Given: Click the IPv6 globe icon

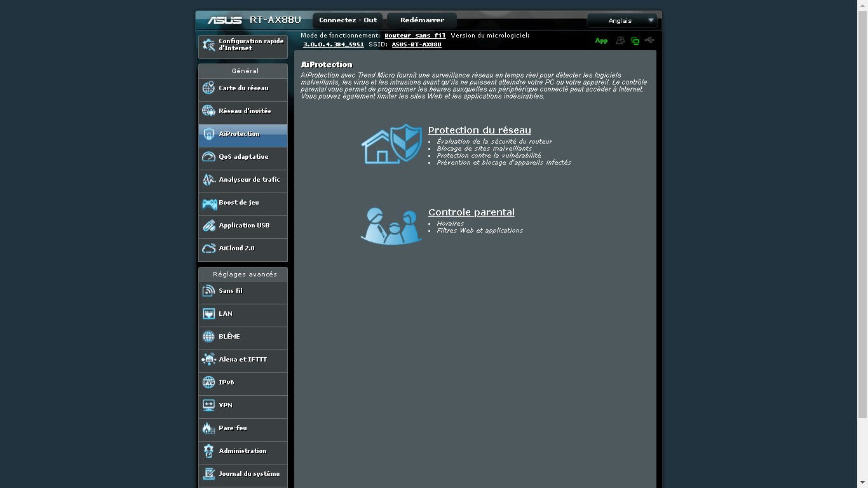Looking at the screenshot, I should click(x=208, y=382).
